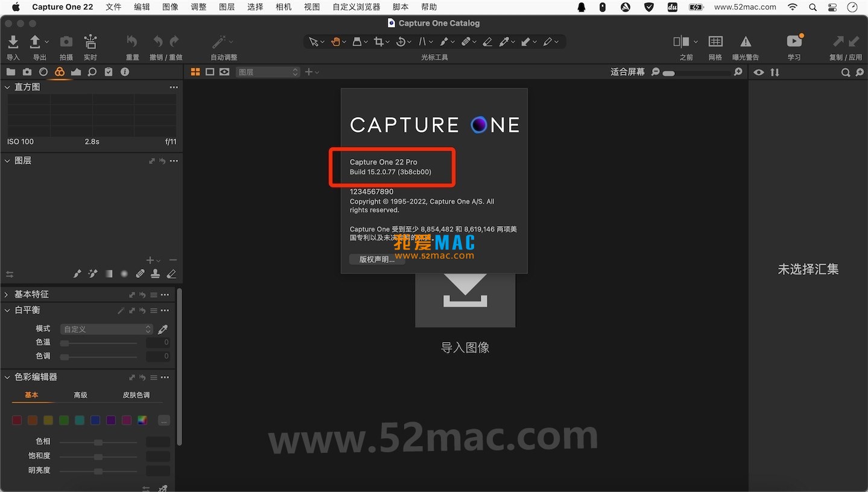Click the 曝光警告 exposure warning icon
The width and height of the screenshot is (868, 492).
click(x=746, y=42)
